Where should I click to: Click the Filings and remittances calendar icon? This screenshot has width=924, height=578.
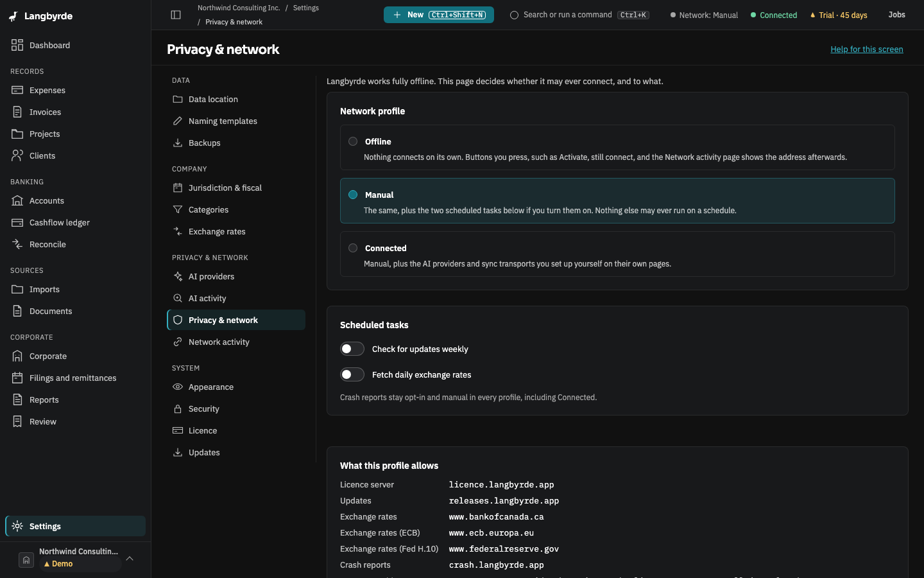coord(17,378)
